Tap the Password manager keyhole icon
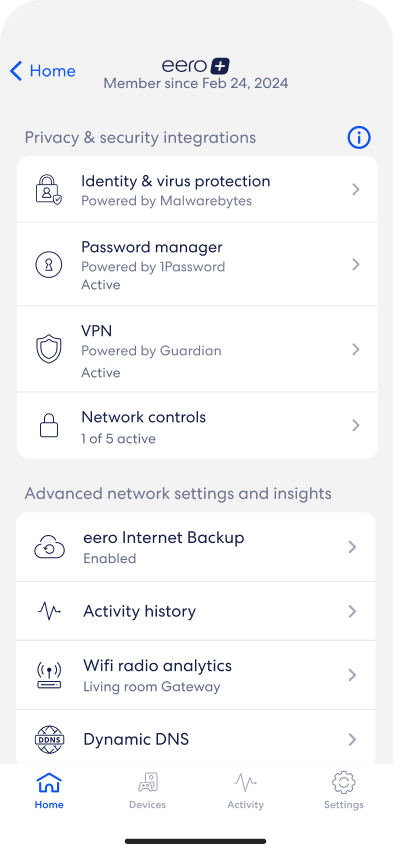393x852 pixels. (49, 265)
